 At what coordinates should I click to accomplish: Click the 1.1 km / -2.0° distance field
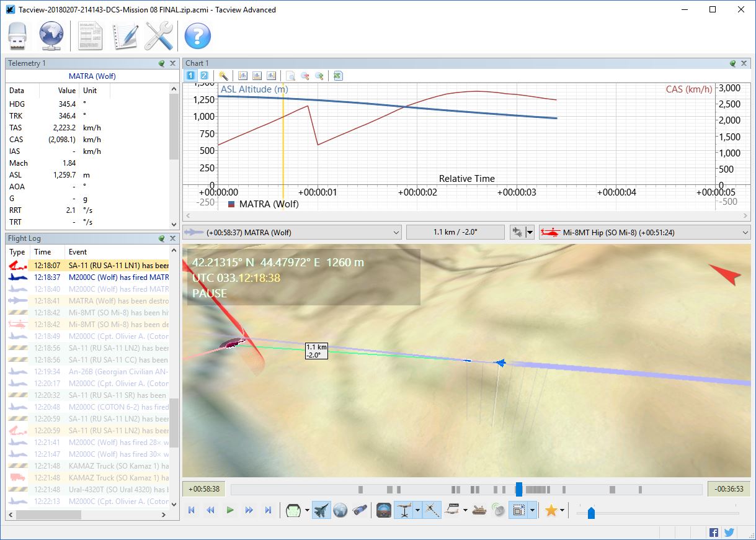tap(455, 233)
